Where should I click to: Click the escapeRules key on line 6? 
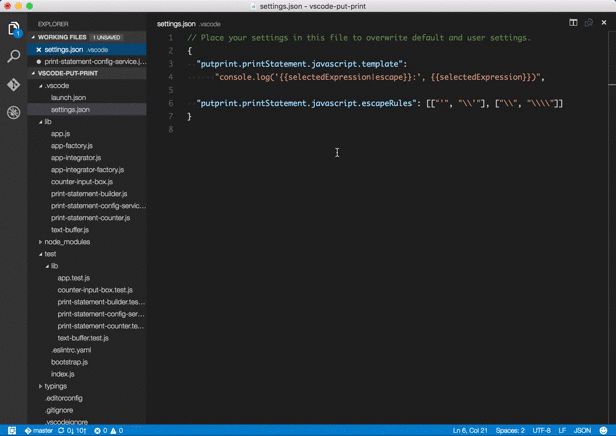click(306, 103)
